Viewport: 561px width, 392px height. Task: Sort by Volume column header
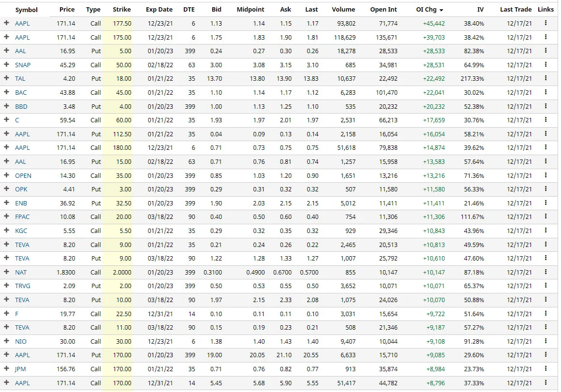[343, 10]
